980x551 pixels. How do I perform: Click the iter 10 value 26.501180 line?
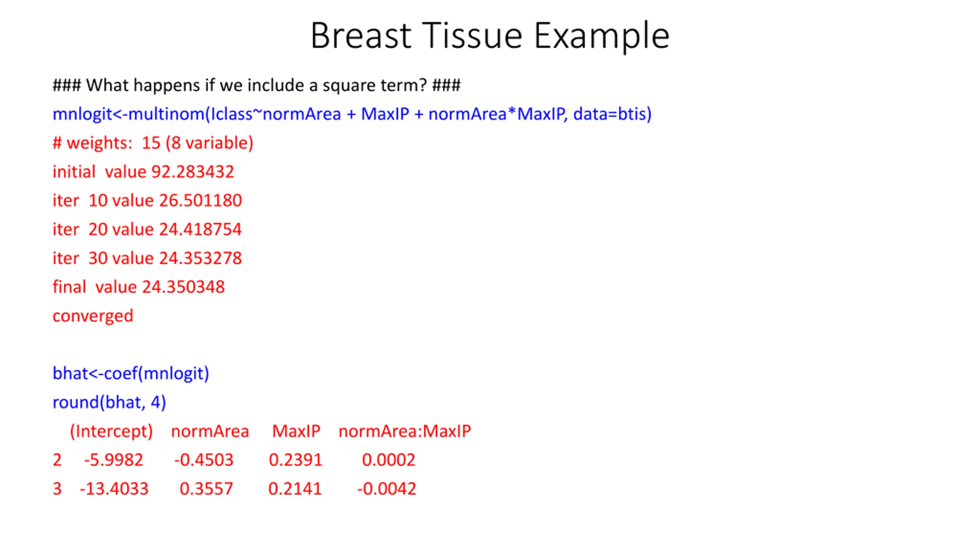click(x=147, y=201)
